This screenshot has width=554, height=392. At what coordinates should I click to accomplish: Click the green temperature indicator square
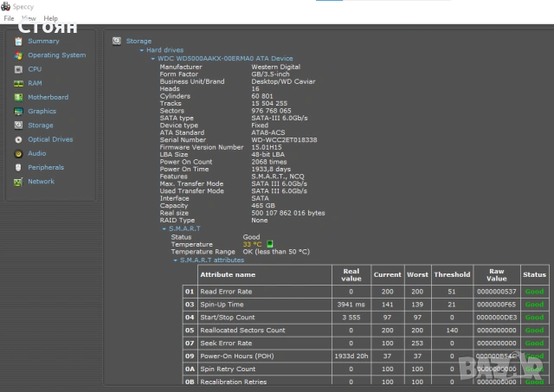click(x=270, y=245)
